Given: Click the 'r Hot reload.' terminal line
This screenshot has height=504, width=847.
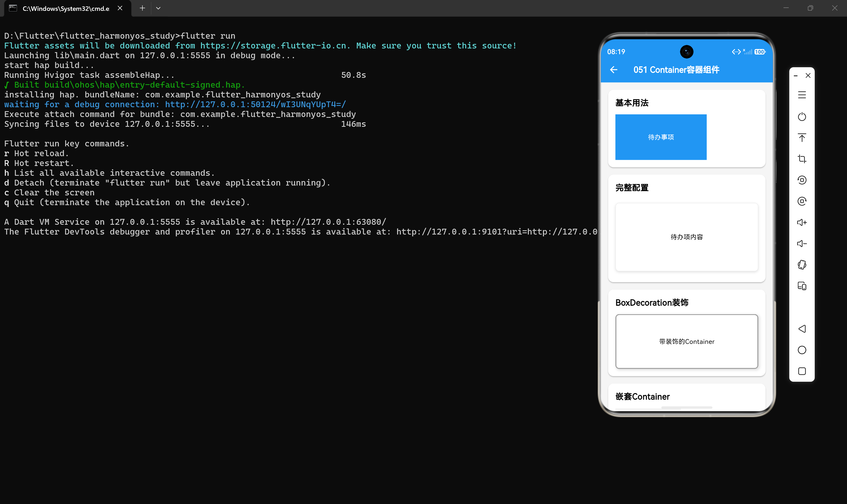Looking at the screenshot, I should point(37,153).
